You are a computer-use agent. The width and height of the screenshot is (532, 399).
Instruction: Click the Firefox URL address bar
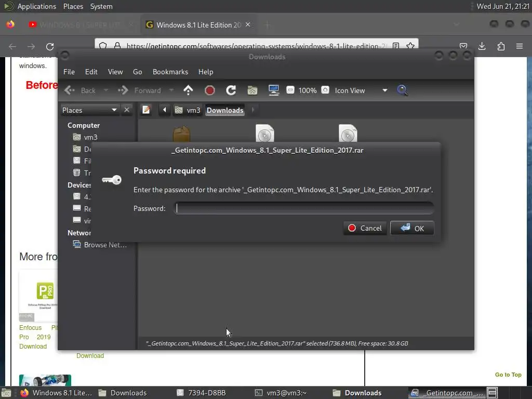click(256, 46)
